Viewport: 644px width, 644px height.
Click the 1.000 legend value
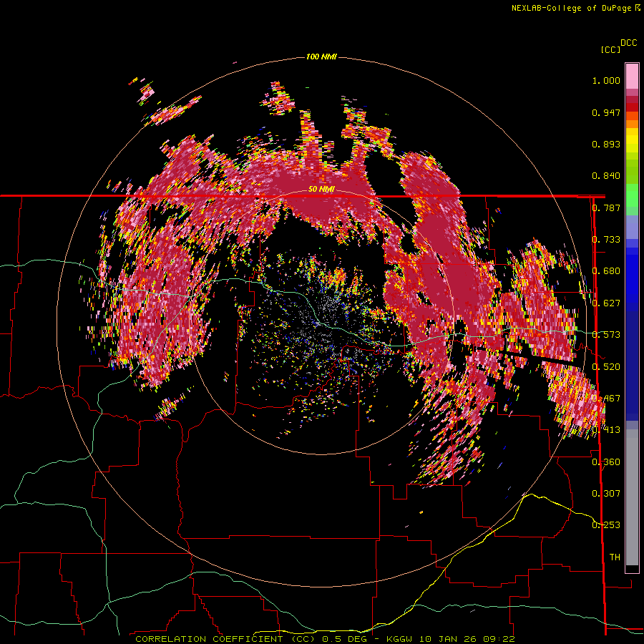(x=606, y=80)
